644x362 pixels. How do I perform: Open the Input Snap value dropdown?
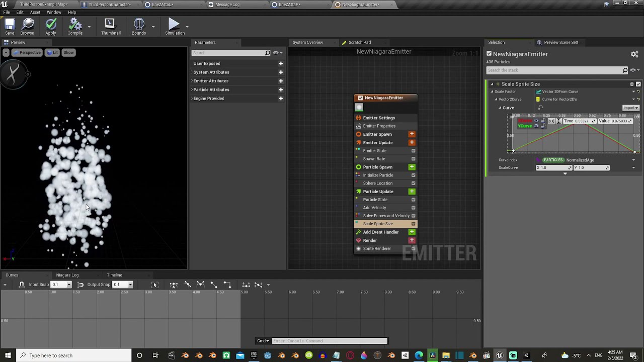click(x=69, y=285)
